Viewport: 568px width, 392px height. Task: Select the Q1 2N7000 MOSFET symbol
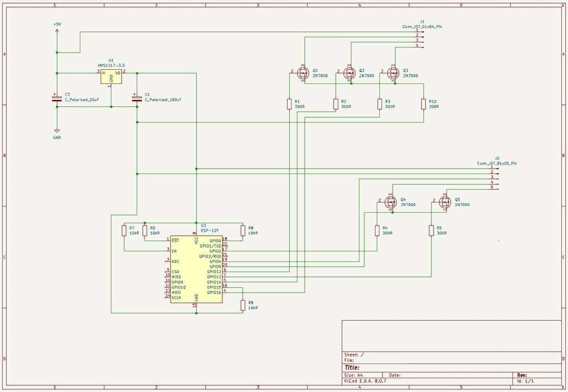303,73
